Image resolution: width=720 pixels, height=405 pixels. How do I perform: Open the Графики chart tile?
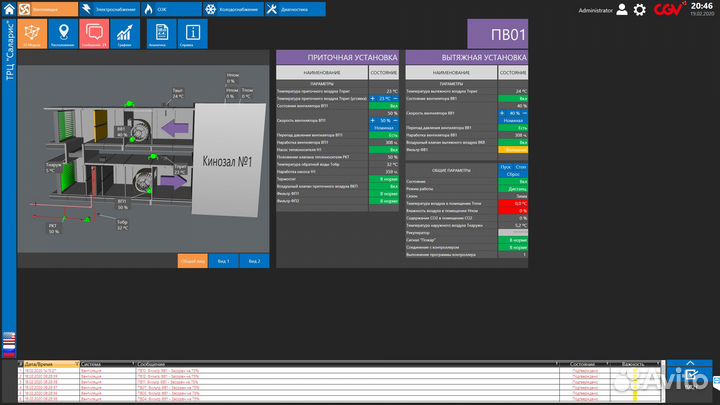[x=125, y=34]
